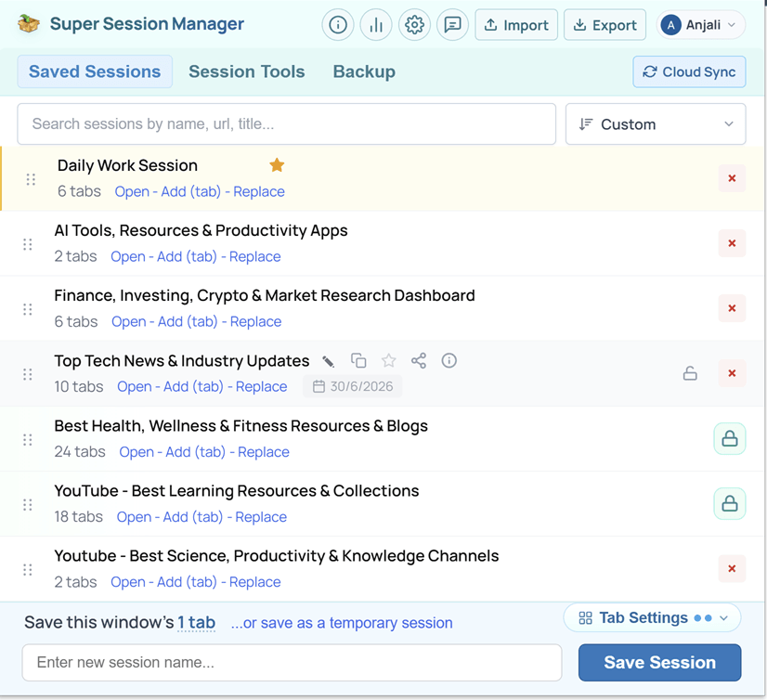
Task: Select Finance, Investing, Crypto session title
Action: click(x=265, y=295)
